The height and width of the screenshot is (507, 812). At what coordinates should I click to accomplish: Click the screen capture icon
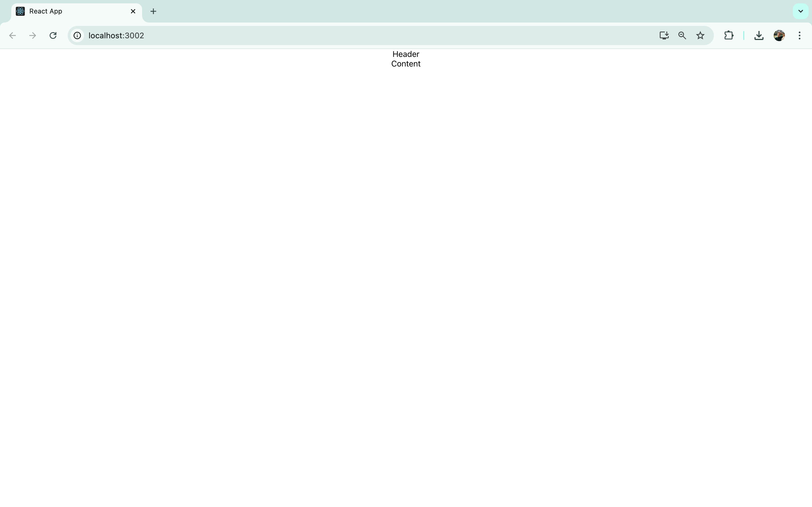[663, 35]
